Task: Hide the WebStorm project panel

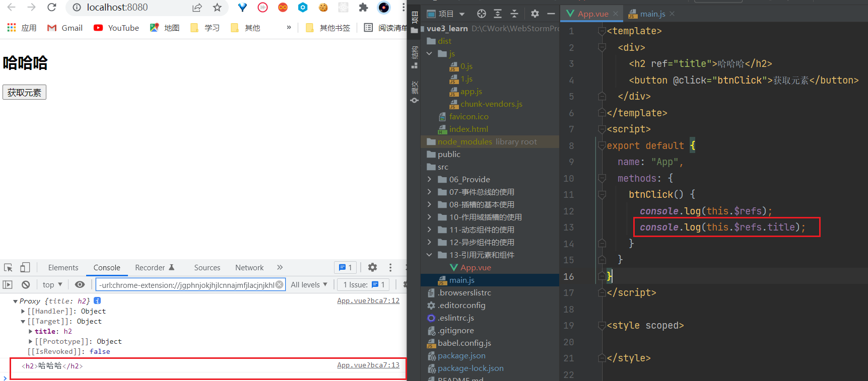Action: pyautogui.click(x=551, y=14)
